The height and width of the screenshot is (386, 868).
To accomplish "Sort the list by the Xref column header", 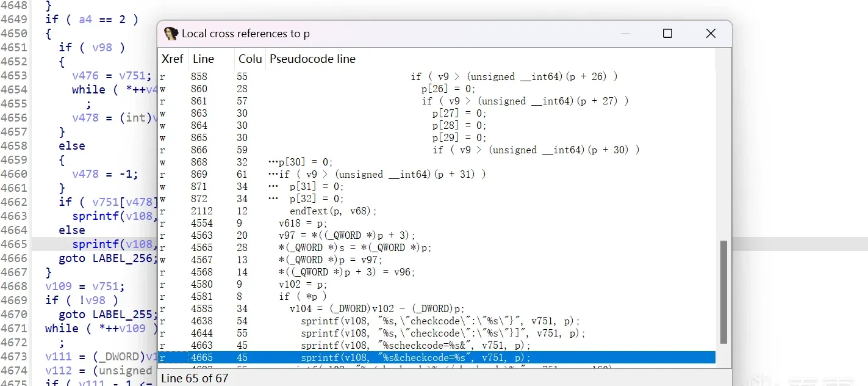I will (x=173, y=59).
